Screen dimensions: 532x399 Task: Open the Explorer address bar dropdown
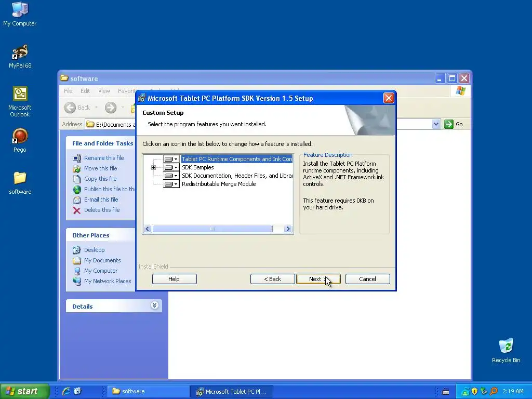coord(436,124)
